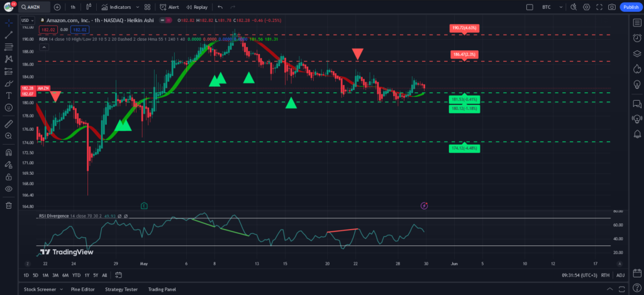
Task: Open the streams broadcast panel
Action: (637, 119)
